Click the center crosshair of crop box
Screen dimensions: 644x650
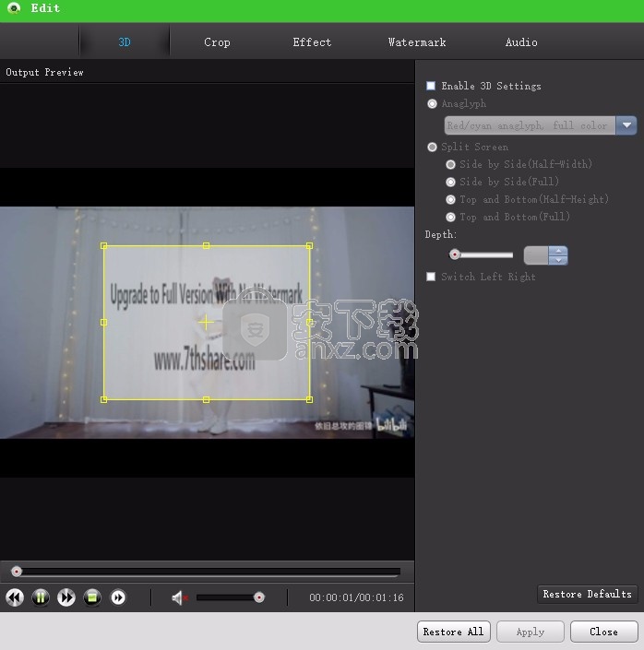(206, 323)
